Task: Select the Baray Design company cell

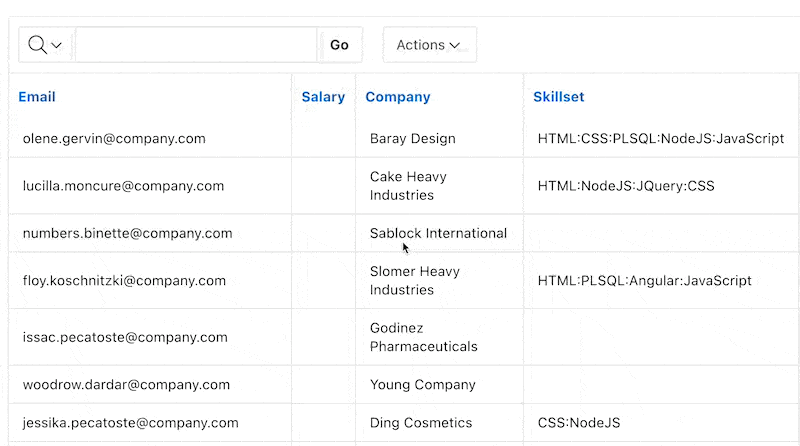Action: pos(413,139)
